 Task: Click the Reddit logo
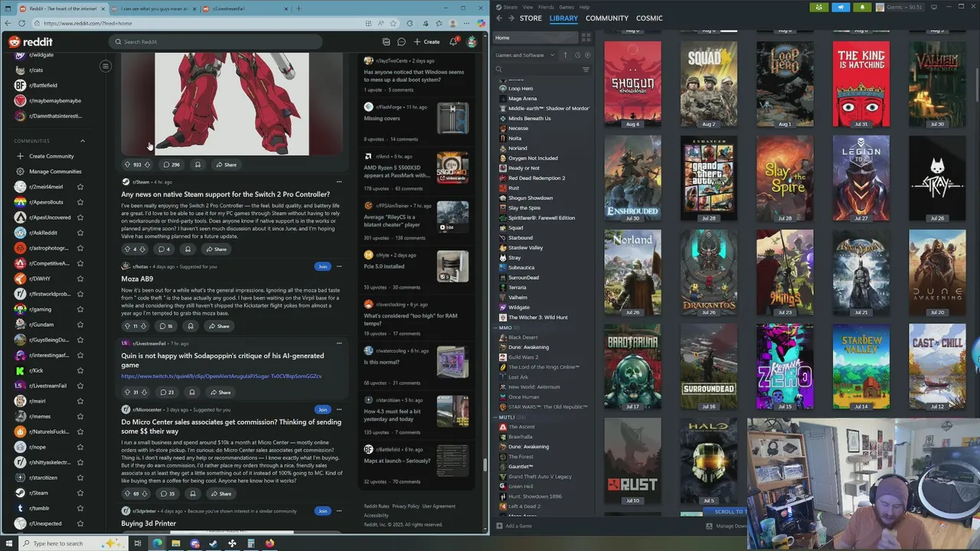pos(31,42)
